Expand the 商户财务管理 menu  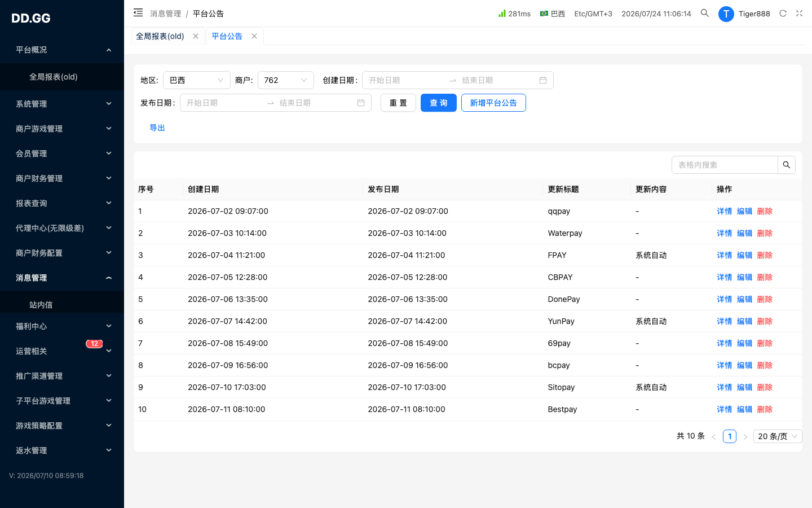click(62, 178)
